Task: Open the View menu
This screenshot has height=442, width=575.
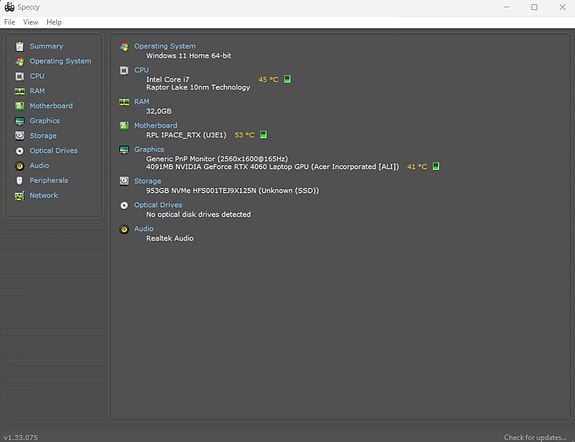Action: [30, 22]
